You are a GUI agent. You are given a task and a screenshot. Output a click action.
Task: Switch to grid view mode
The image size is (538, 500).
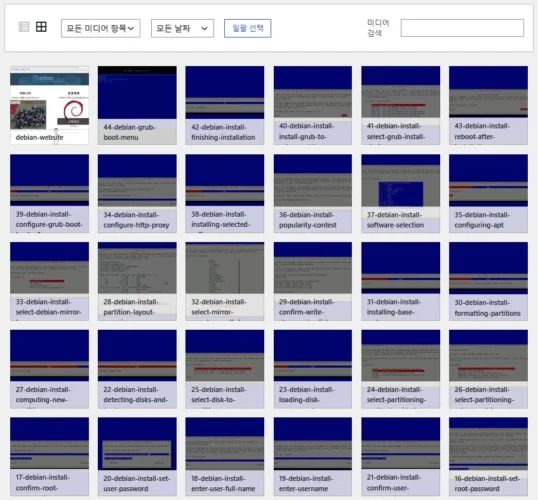click(41, 27)
